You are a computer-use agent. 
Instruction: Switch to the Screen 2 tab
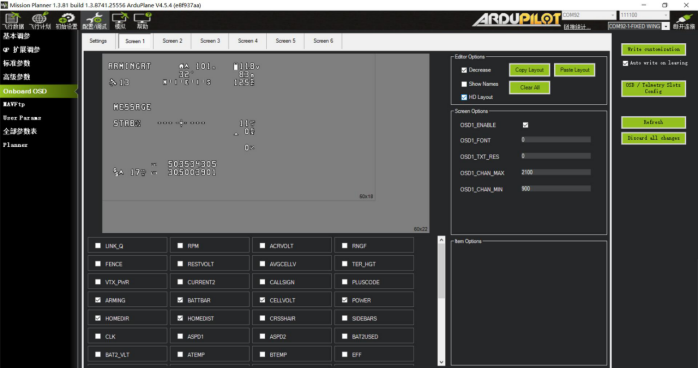pos(172,41)
